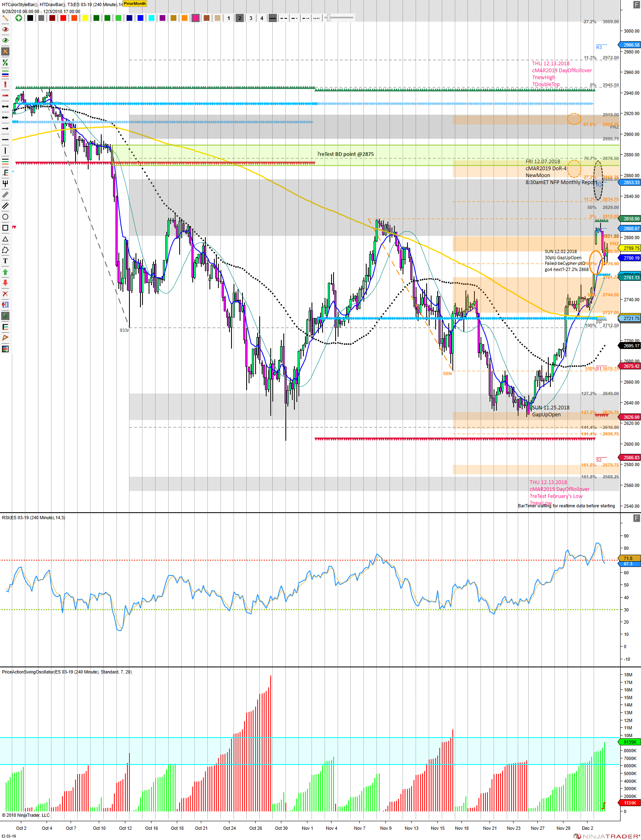Pick the line tool with two close dots

coord(5,118)
